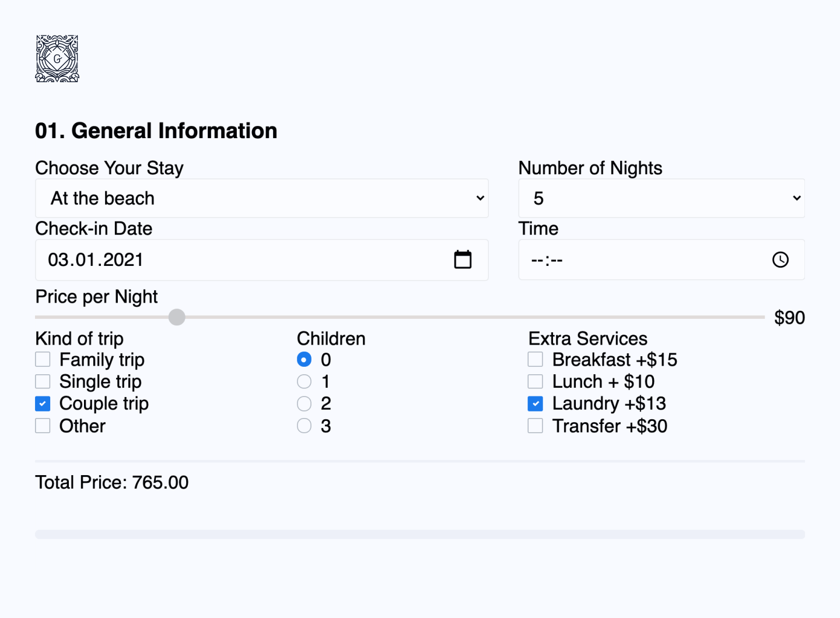Click the Price per Night slider handle
This screenshot has width=840, height=618.
coord(177,317)
